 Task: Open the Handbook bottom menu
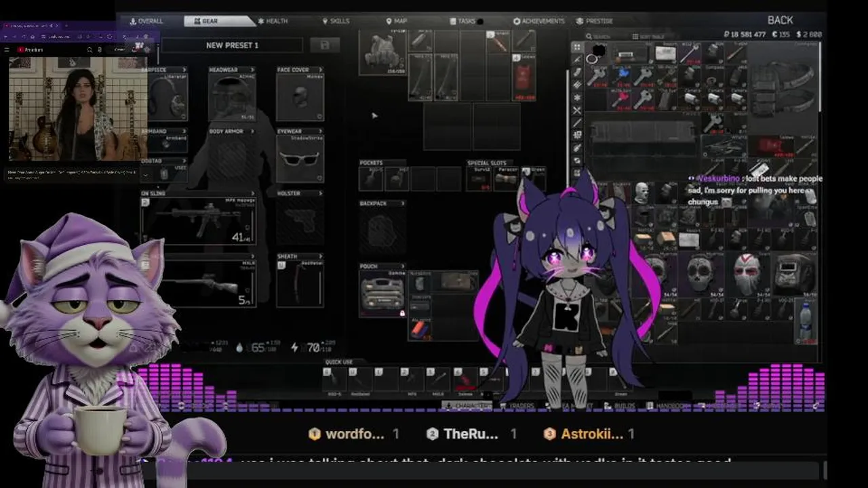(668, 406)
